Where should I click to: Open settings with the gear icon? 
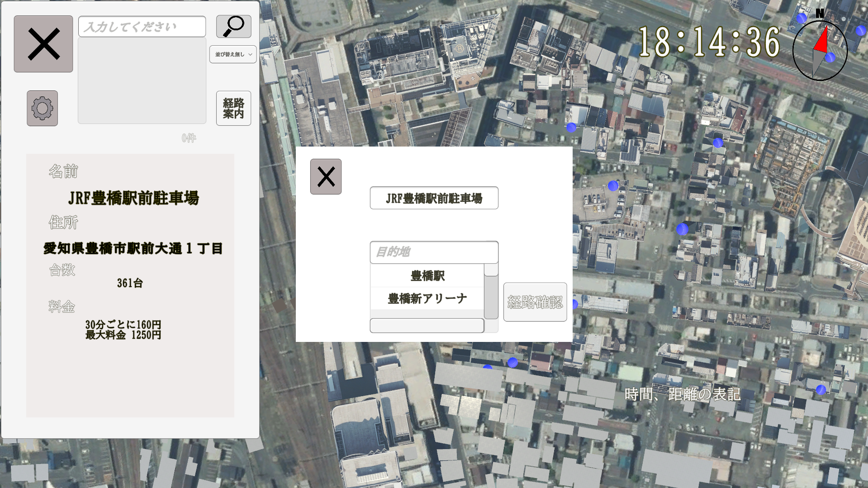pyautogui.click(x=42, y=108)
